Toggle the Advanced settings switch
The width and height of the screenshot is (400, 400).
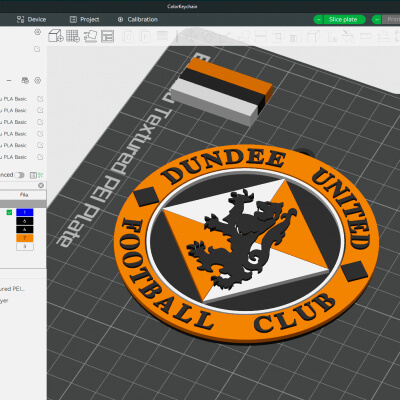tap(19, 175)
